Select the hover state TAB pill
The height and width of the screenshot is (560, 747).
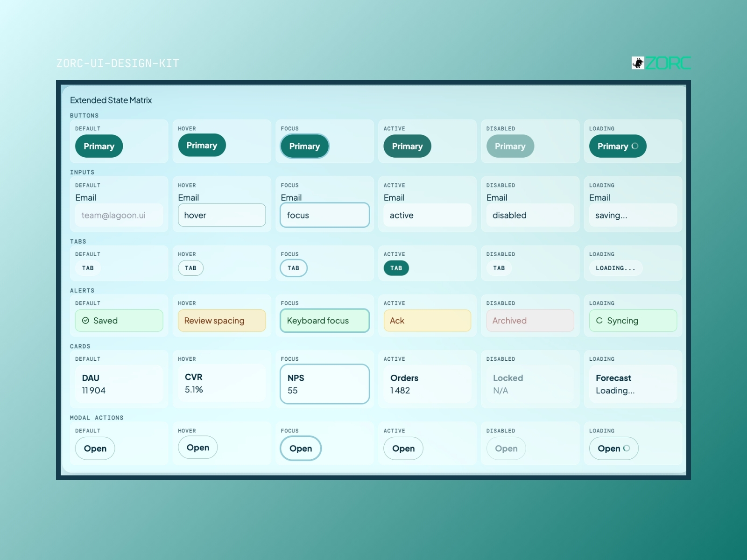click(x=190, y=268)
